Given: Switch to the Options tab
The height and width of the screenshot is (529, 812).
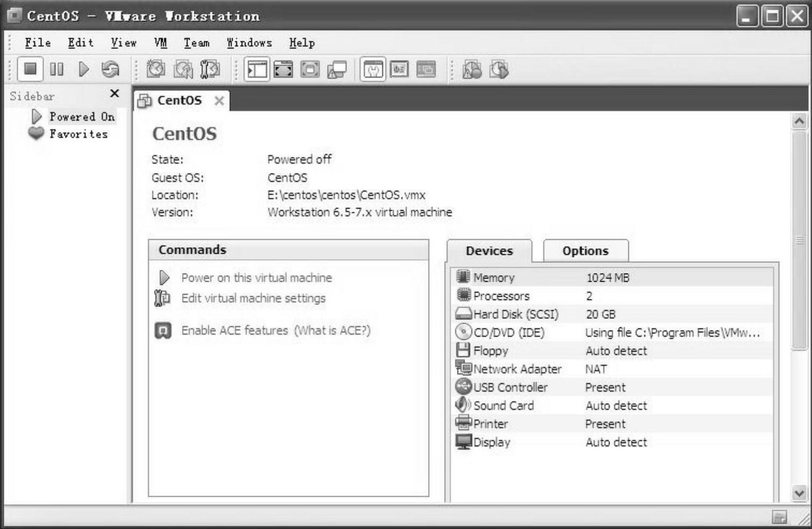Looking at the screenshot, I should tap(585, 251).
